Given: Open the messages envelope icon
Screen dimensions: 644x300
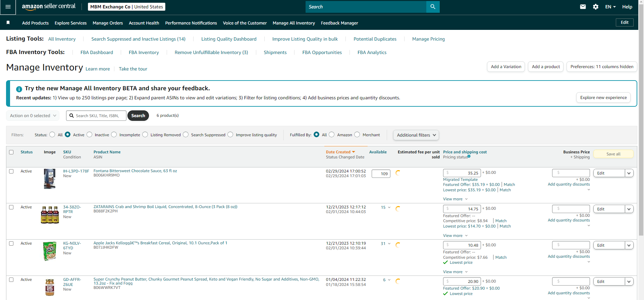Looking at the screenshot, I should (583, 7).
